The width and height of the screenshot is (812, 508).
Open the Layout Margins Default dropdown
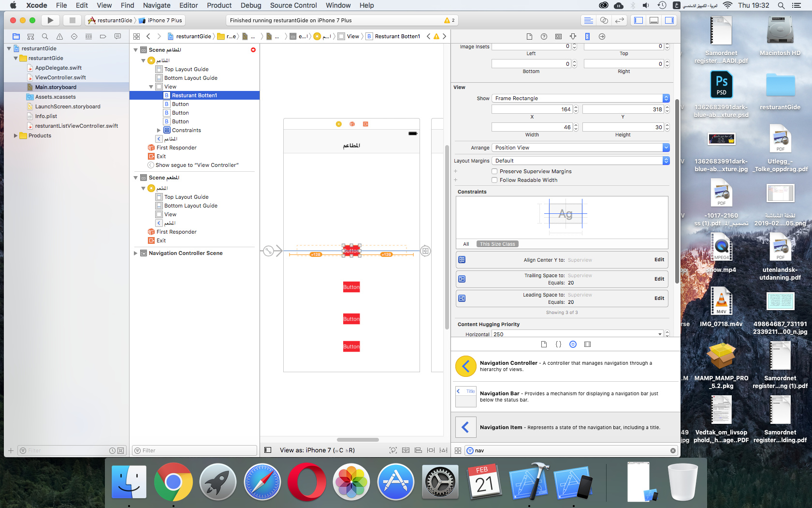pyautogui.click(x=580, y=161)
